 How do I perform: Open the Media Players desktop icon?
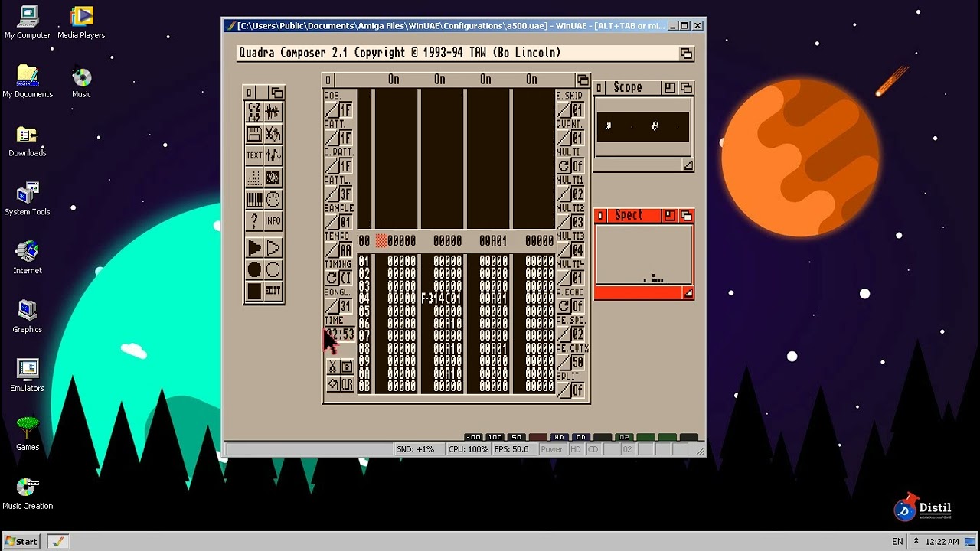tap(81, 23)
